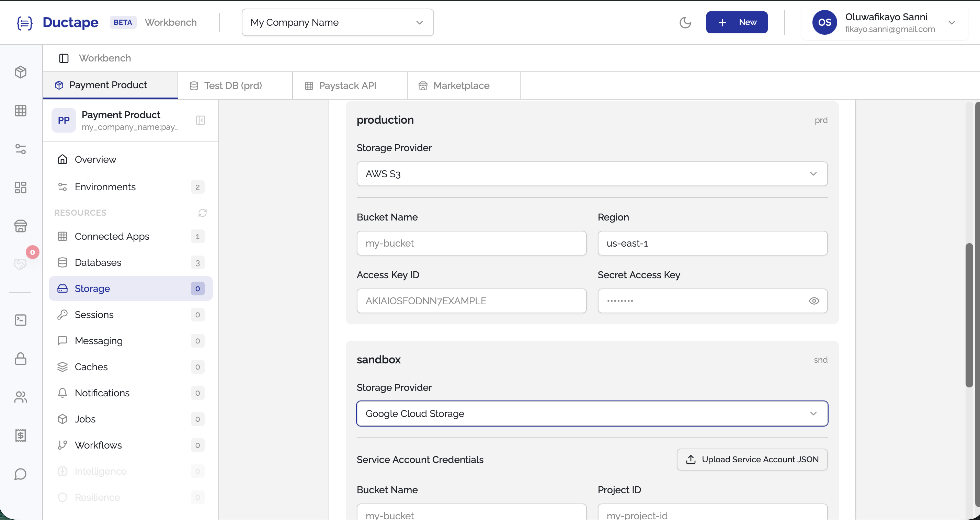
Task: Click the terminal icon in the left rail
Action: (20, 320)
